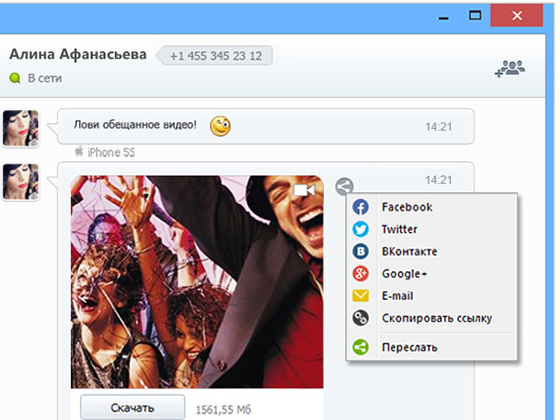Click the Google+ red icon
The image size is (560, 420).
360,274
